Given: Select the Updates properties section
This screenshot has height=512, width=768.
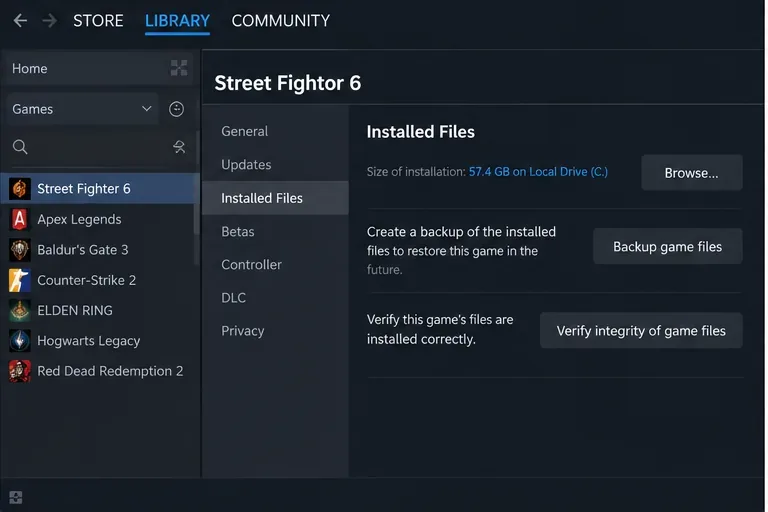Looking at the screenshot, I should coord(275,165).
